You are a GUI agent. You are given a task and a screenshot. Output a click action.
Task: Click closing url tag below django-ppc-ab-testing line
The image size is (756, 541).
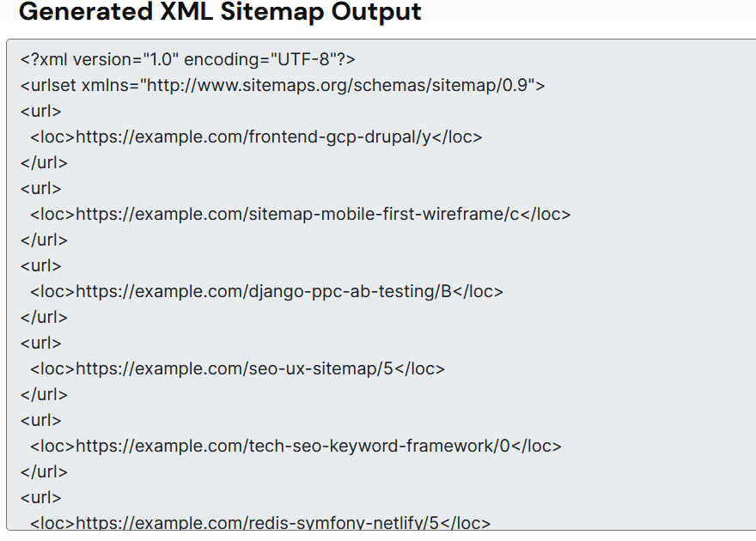pos(44,317)
